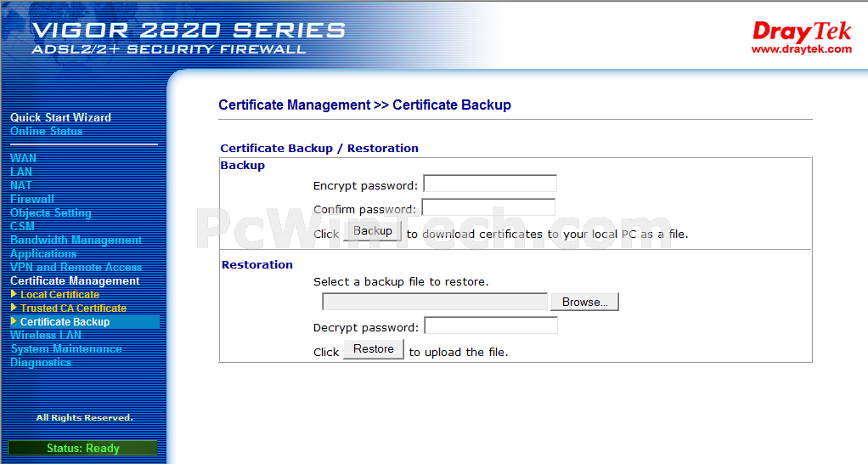
Task: Click the Vigor 2820 Series banner title
Action: 189,30
